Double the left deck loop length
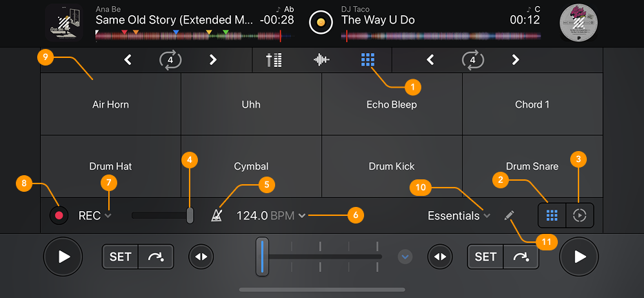The width and height of the screenshot is (644, 298). pos(213,60)
